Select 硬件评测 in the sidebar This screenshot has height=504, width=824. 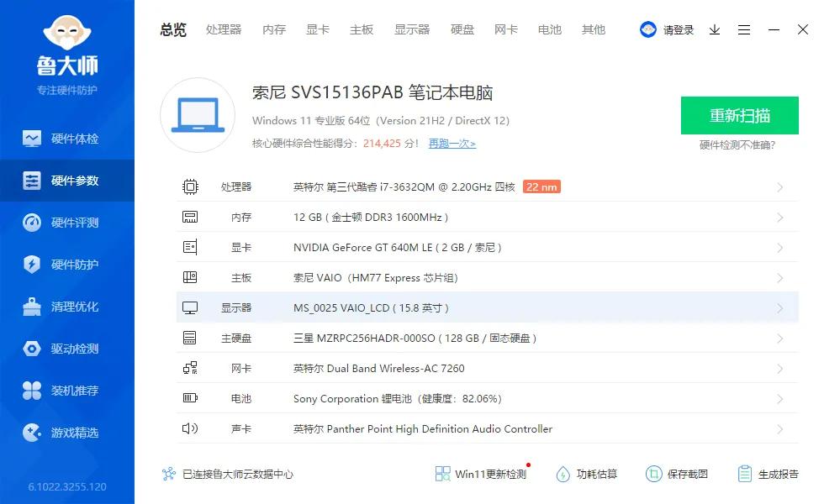(67, 222)
